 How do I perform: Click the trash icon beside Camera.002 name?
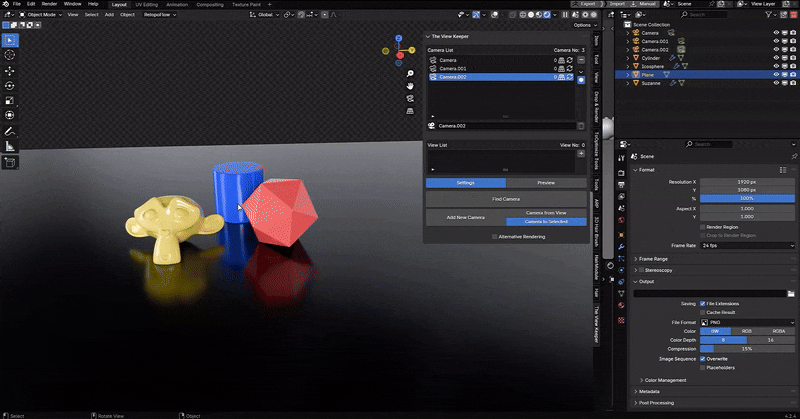click(x=581, y=126)
